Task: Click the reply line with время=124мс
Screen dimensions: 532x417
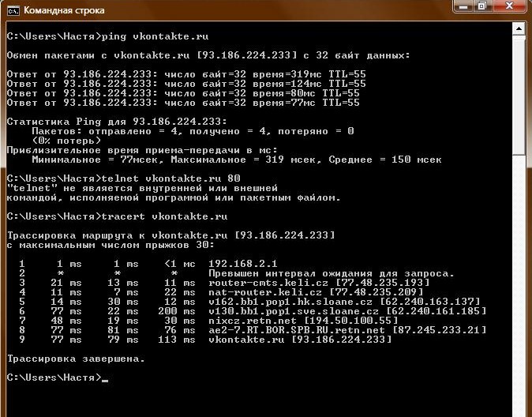Action: coord(186,84)
